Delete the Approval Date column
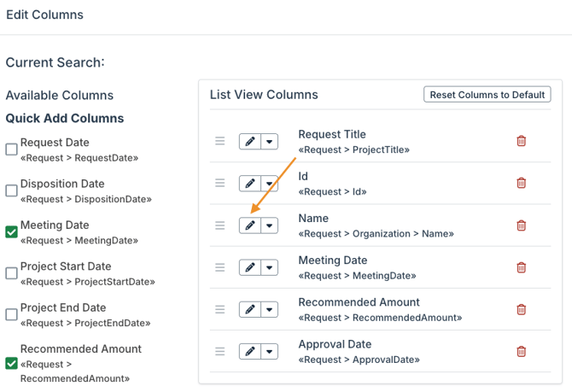 coord(522,351)
